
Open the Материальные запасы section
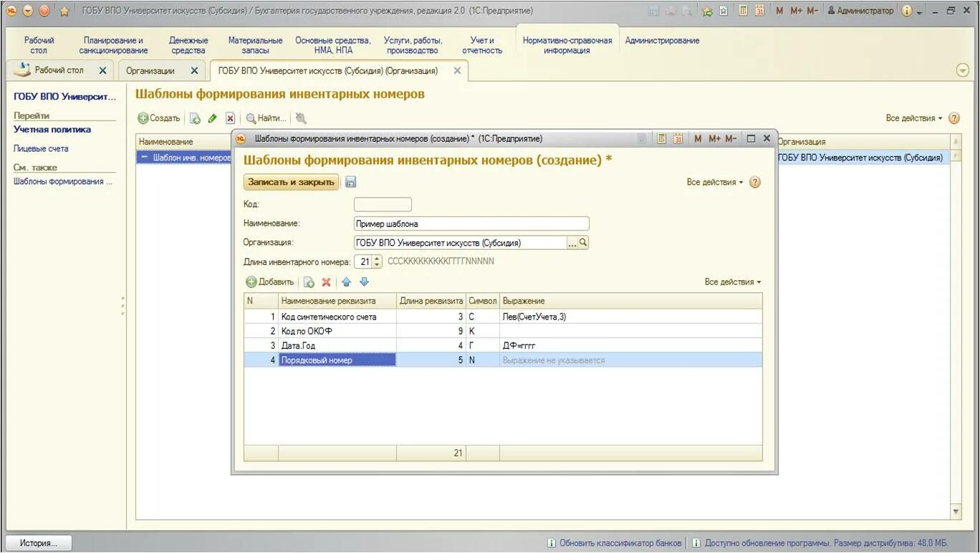click(255, 46)
